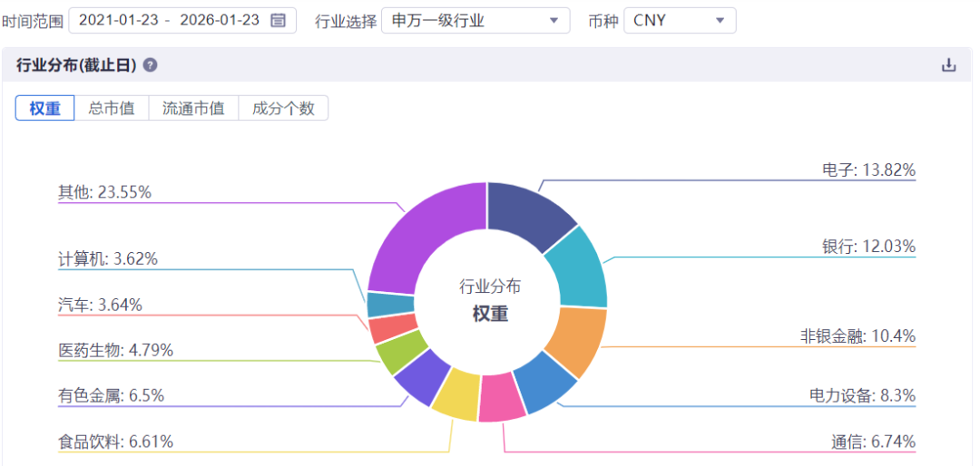This screenshot has width=980, height=466.
Task: Click the 时间范围 label
Action: [33, 21]
